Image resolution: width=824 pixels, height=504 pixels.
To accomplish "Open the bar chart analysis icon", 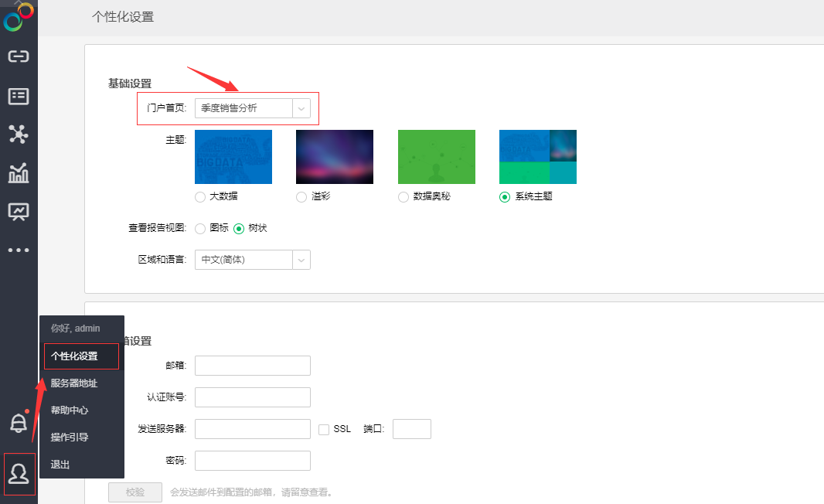I will pyautogui.click(x=19, y=173).
